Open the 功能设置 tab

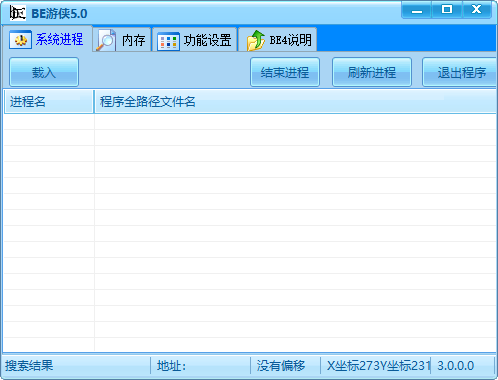[x=195, y=40]
